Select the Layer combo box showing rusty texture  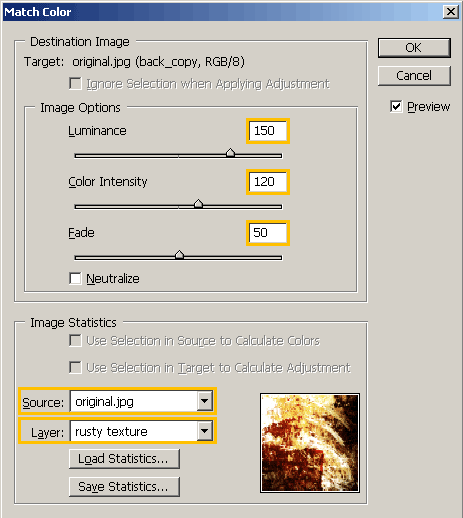click(141, 431)
